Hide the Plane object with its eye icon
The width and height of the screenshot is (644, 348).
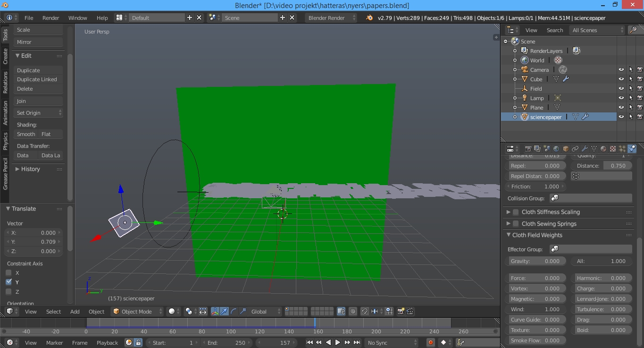621,107
